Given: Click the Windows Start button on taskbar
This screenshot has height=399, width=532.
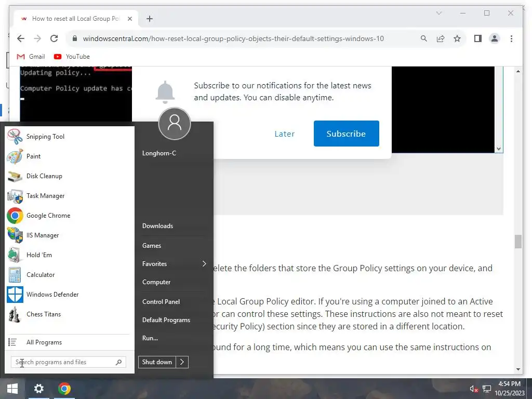Looking at the screenshot, I should tap(12, 389).
